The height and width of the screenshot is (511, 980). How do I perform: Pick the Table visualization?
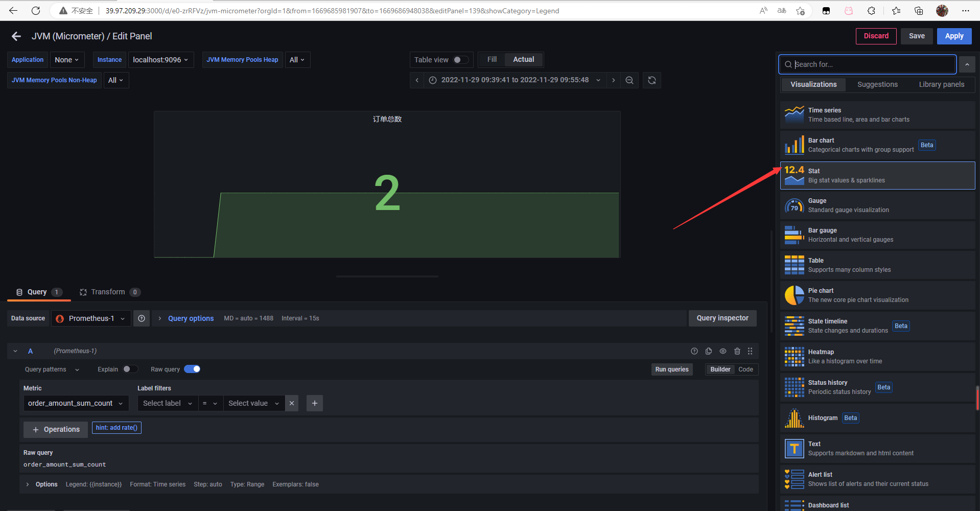877,265
